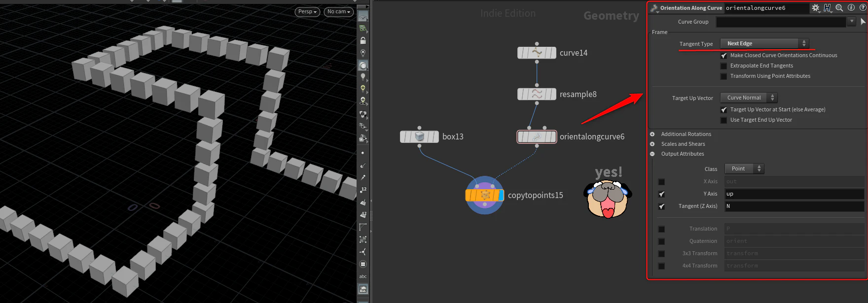Click the Curve Group selection arrow icon
Screen dimensions: 868x303
pyautogui.click(x=863, y=22)
